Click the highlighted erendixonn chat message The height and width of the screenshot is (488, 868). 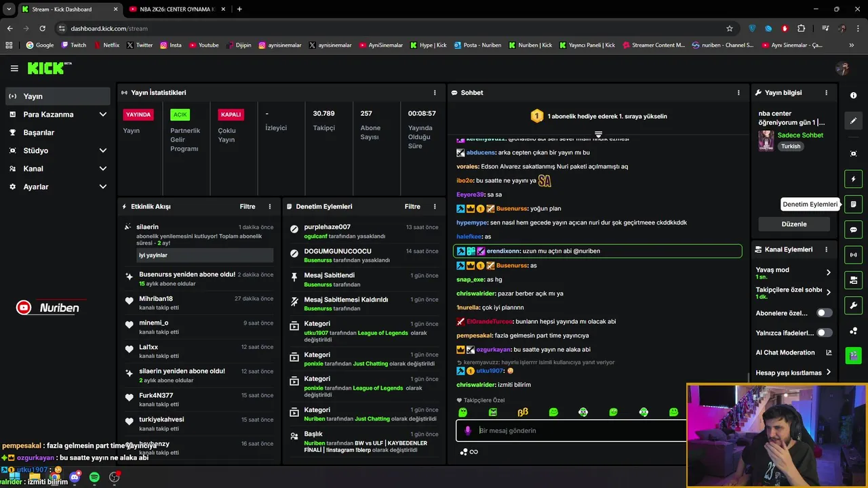click(597, 251)
